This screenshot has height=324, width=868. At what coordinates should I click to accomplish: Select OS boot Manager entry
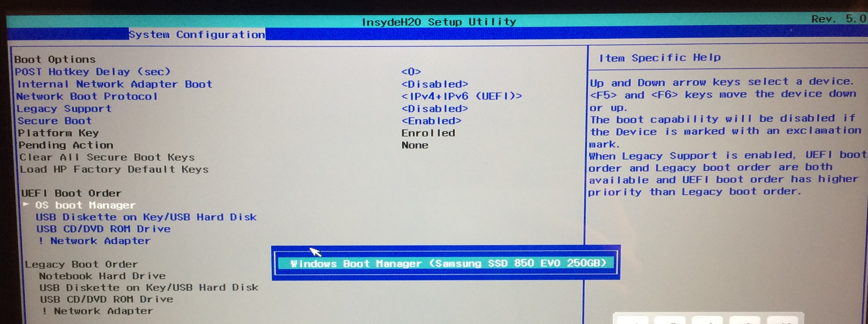[x=85, y=205]
